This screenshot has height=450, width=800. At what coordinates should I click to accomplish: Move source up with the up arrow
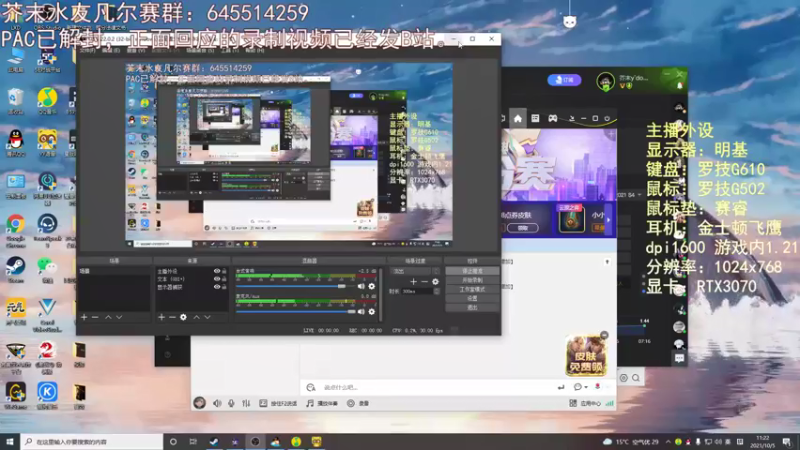tap(196, 317)
